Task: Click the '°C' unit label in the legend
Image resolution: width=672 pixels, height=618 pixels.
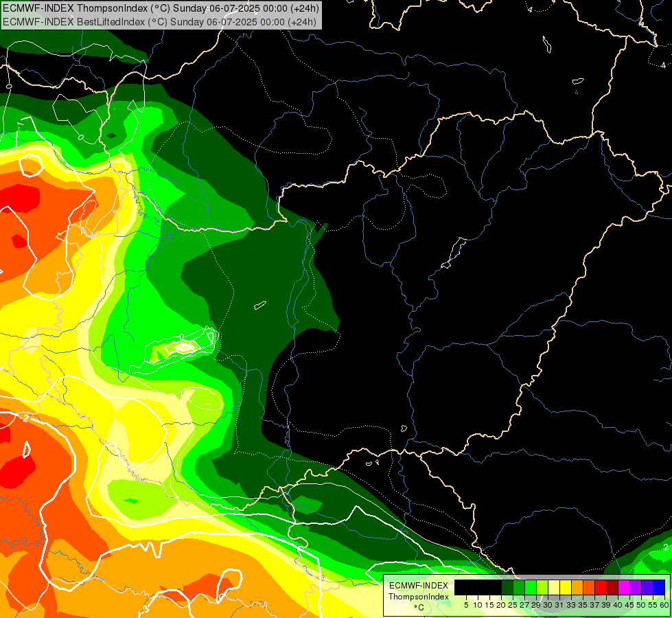Action: point(419,608)
